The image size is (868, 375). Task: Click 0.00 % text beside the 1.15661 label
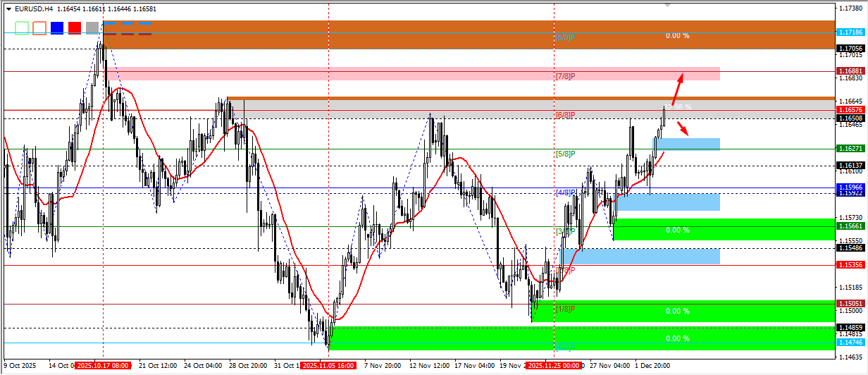(x=677, y=230)
